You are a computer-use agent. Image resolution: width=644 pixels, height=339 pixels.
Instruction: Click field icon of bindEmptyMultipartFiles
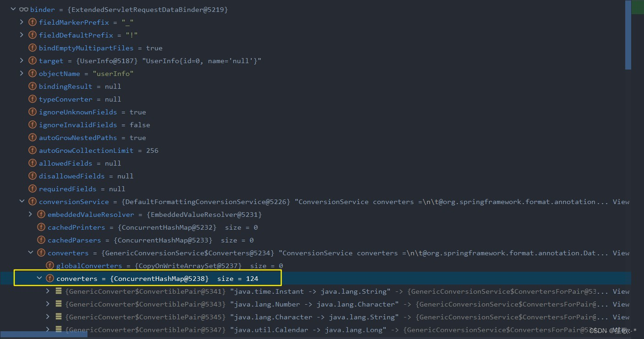32,48
